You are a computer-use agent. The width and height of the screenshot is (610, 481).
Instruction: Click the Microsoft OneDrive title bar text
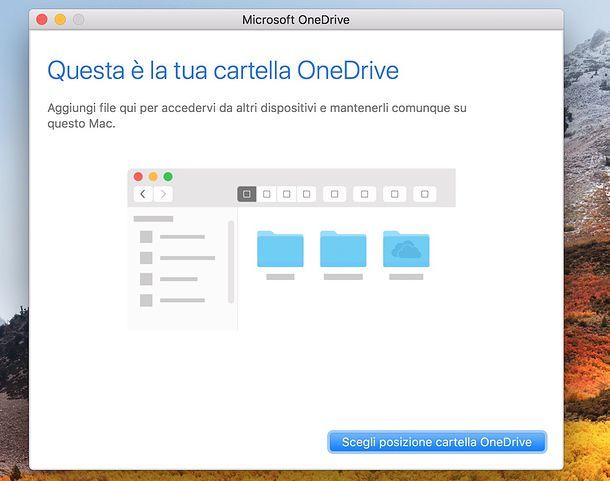[296, 19]
